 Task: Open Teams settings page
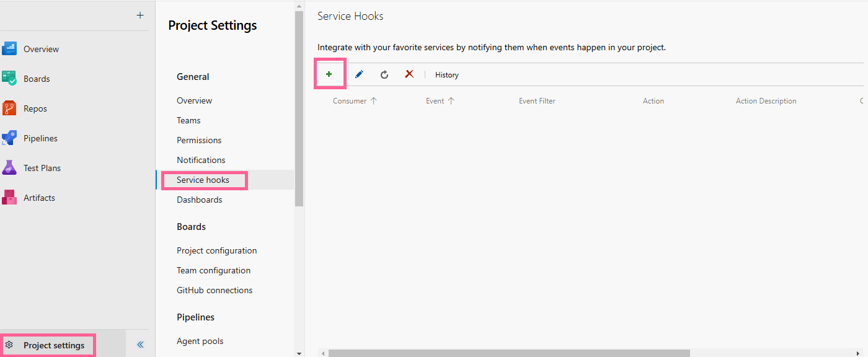188,120
